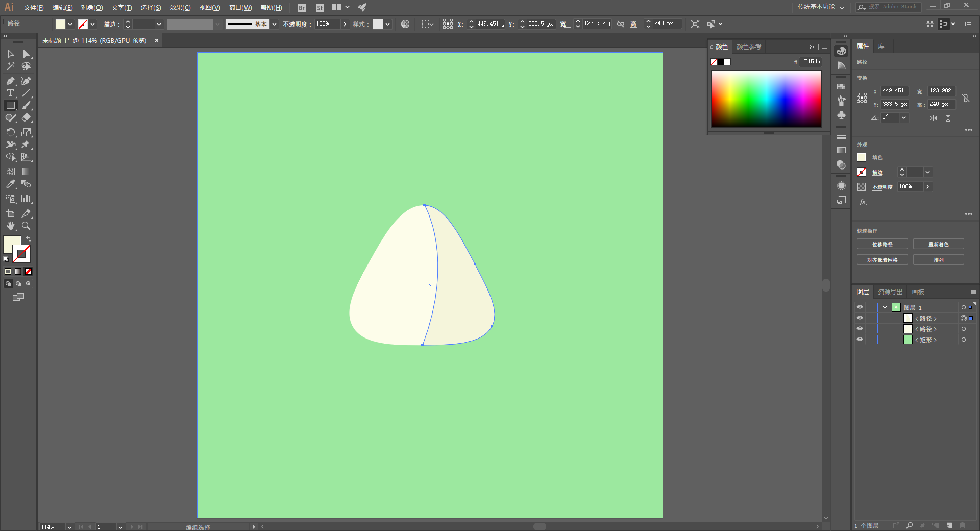Select the Lasso tool
The image size is (980, 531).
point(26,66)
